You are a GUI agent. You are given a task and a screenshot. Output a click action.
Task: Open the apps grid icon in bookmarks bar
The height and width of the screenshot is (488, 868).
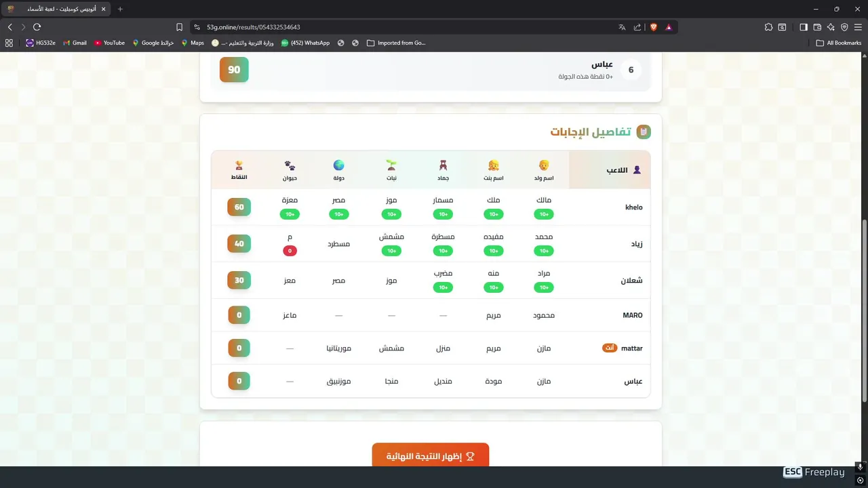(x=9, y=43)
